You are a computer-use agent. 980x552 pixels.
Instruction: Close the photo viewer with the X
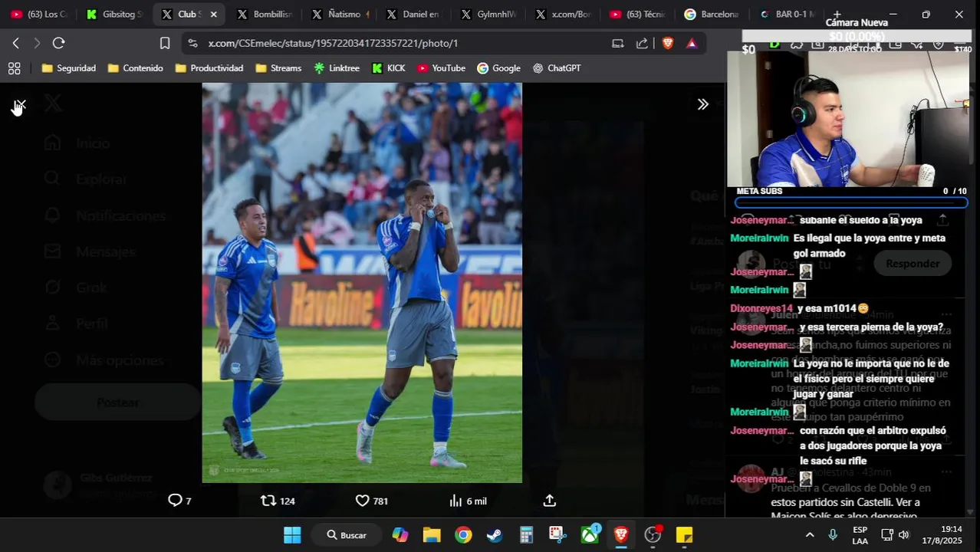(x=20, y=104)
